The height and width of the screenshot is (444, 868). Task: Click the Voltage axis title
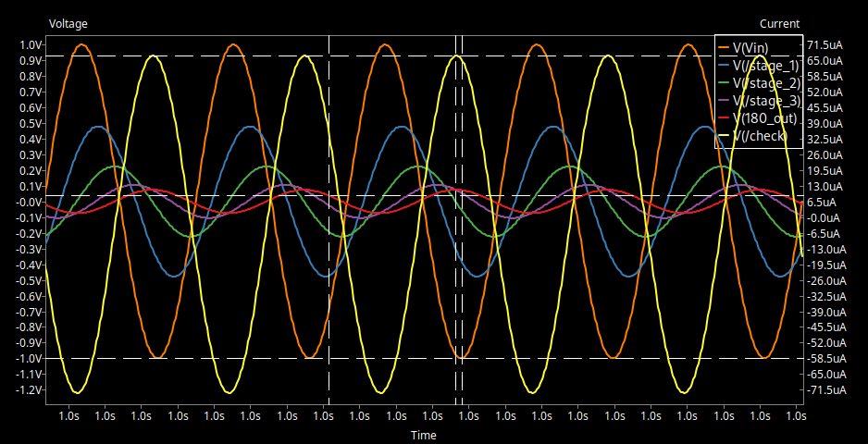coord(69,23)
